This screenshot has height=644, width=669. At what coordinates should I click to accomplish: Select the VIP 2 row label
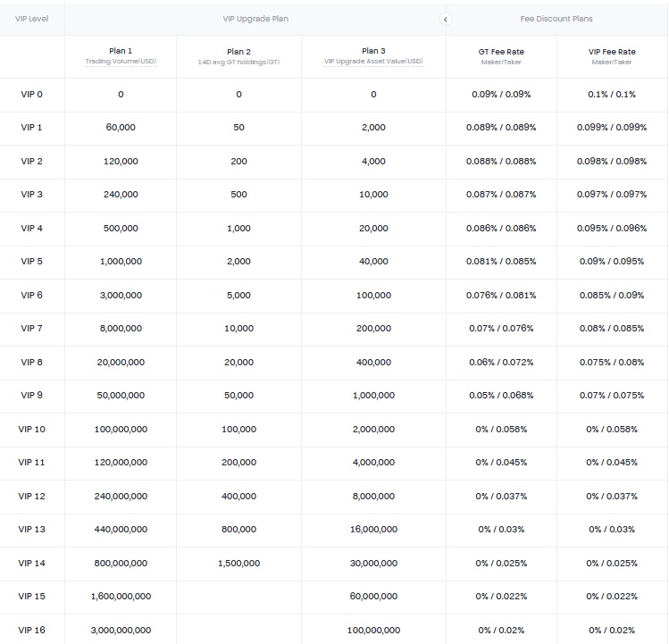click(32, 162)
